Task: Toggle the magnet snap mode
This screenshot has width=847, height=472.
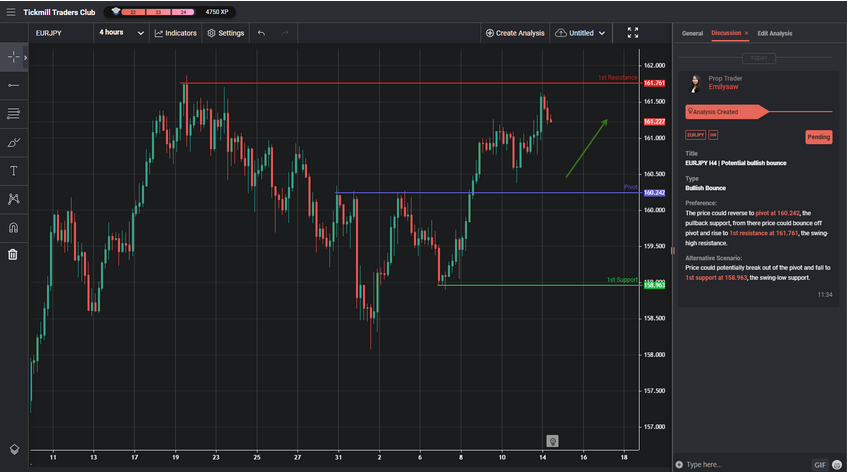Action: click(x=14, y=227)
